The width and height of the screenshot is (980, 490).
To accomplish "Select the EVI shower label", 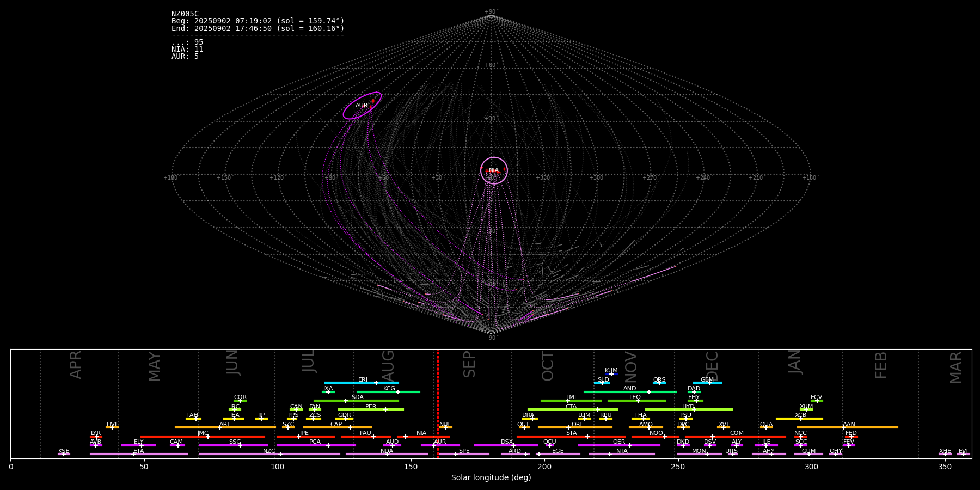I will click(x=963, y=451).
